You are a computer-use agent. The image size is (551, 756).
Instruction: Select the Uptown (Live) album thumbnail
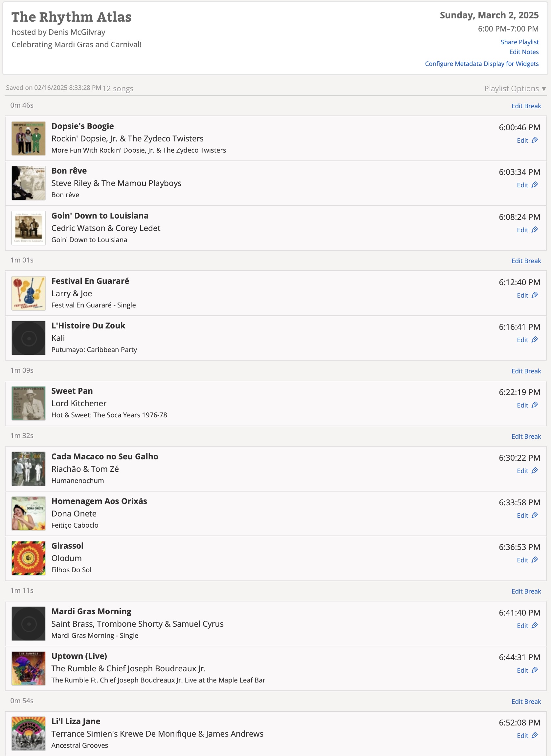pos(29,668)
